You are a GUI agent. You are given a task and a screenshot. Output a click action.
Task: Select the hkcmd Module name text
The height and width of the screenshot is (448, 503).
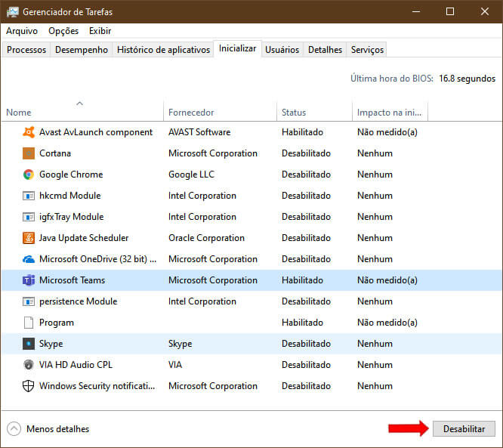click(x=70, y=196)
